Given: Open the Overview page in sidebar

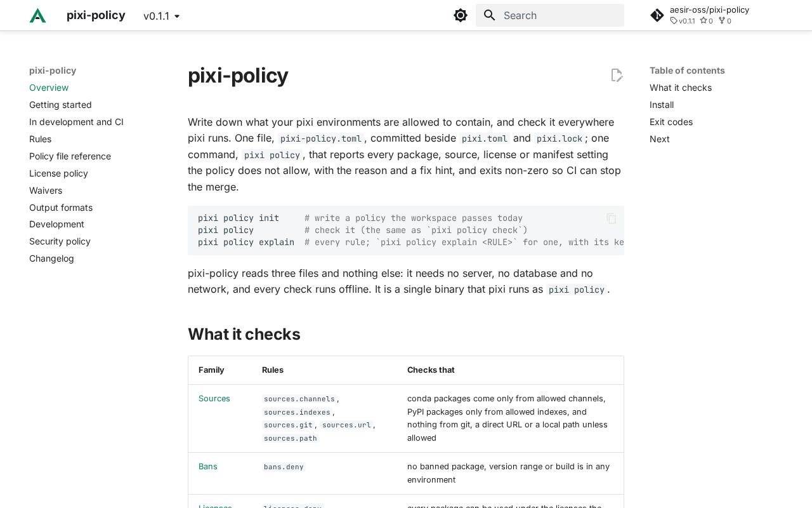Looking at the screenshot, I should (49, 88).
